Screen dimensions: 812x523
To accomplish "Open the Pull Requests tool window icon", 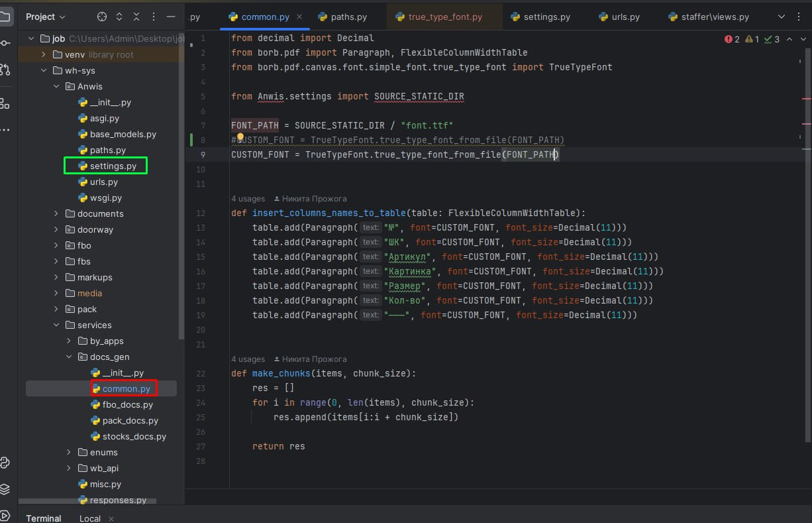I will pyautogui.click(x=5, y=69).
